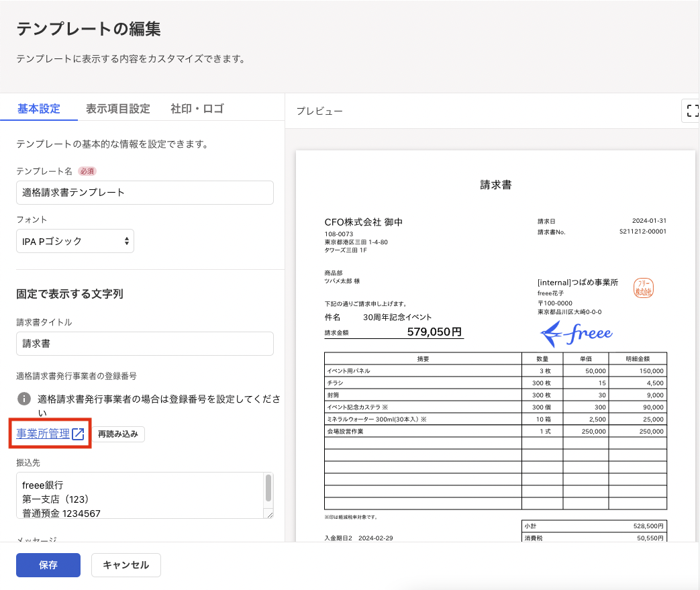
Task: Click the freee logo in the preview
Action: coord(577,334)
